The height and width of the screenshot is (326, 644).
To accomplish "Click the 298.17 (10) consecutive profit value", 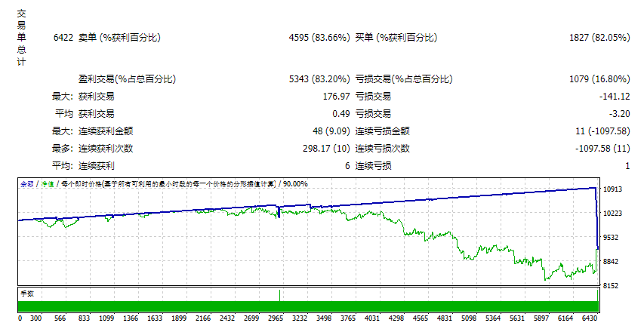I will tap(326, 149).
